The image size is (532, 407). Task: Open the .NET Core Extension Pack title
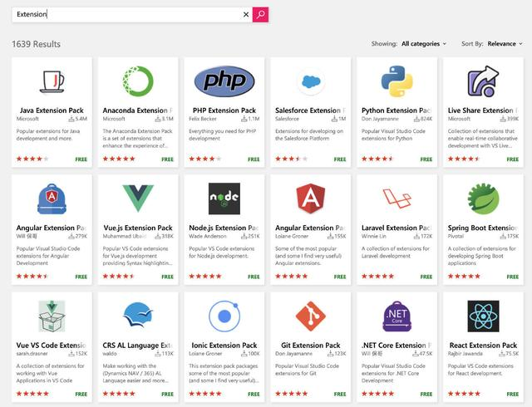click(397, 346)
